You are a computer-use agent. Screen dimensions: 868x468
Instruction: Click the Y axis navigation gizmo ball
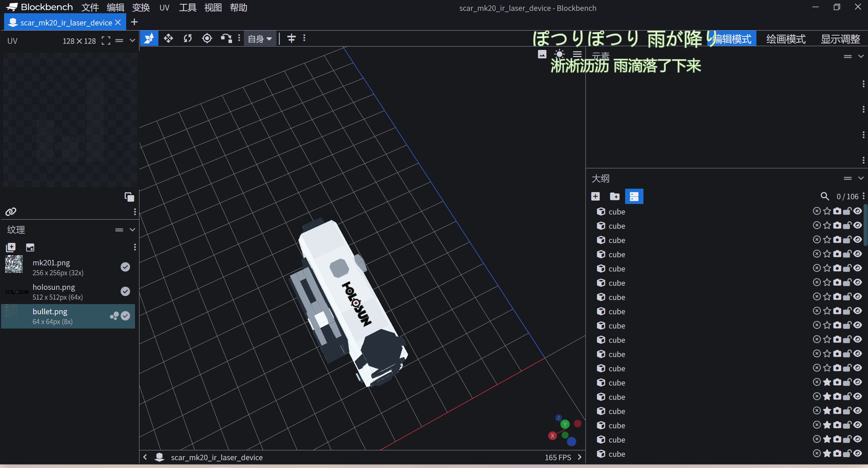(x=565, y=424)
